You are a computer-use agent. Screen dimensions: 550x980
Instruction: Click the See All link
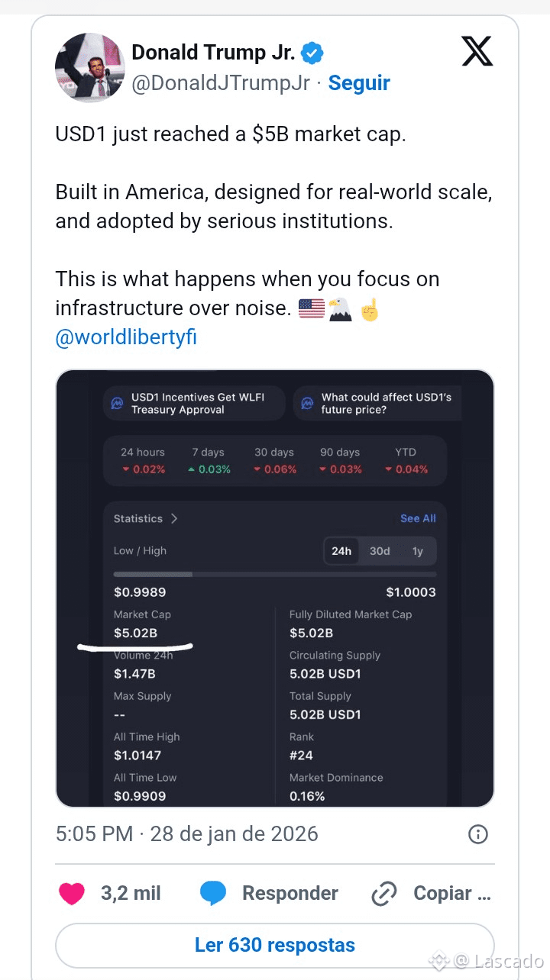click(x=418, y=518)
